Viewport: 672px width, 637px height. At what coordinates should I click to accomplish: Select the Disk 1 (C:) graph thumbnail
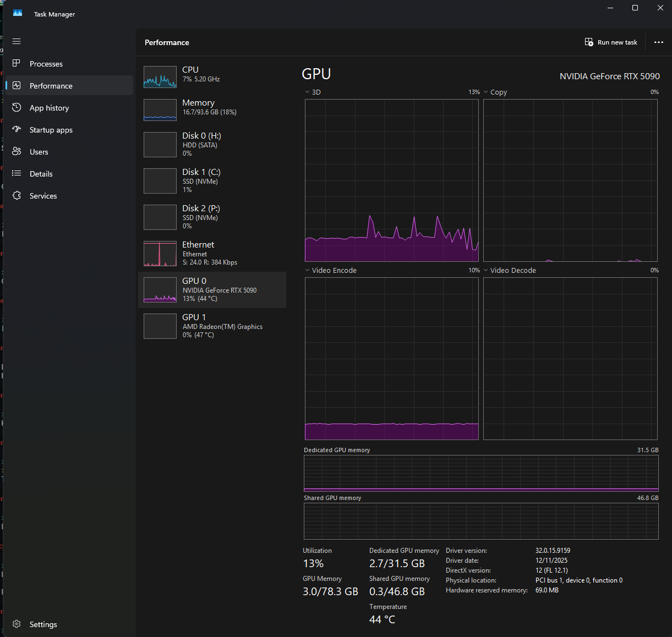(x=160, y=182)
